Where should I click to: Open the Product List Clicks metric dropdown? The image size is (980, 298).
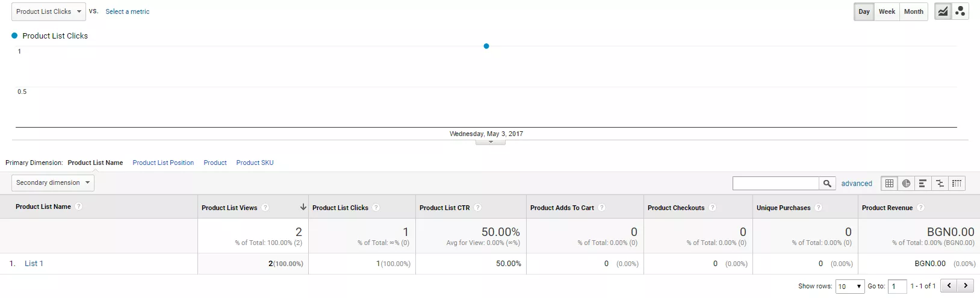(49, 11)
